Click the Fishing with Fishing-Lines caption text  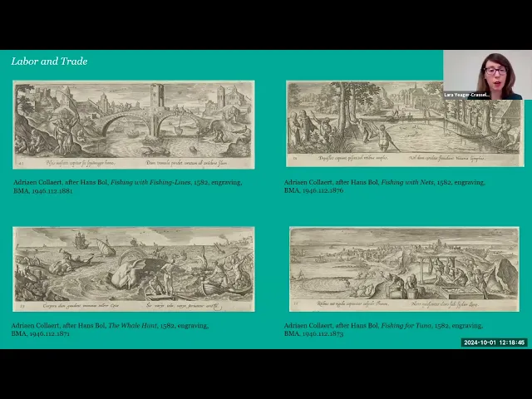(127, 186)
